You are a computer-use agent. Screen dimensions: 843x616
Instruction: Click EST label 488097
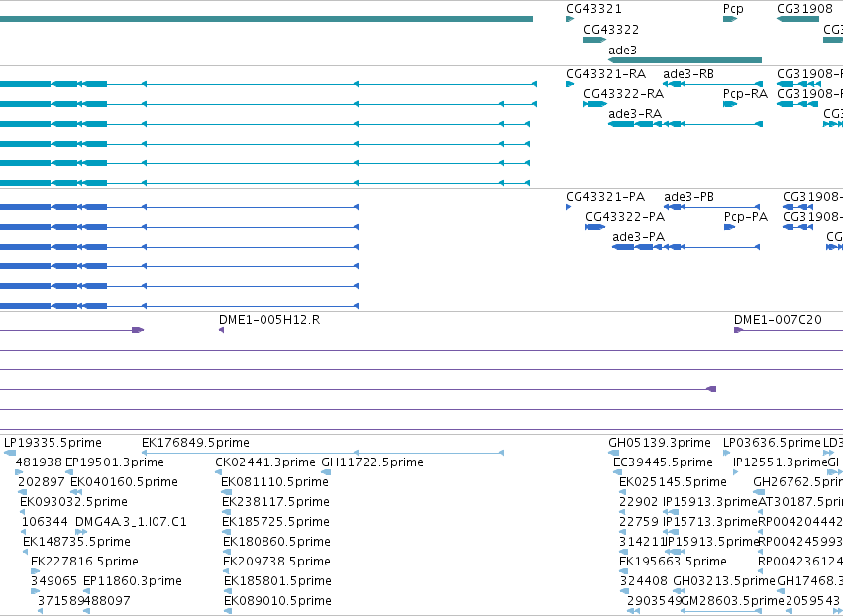(108, 602)
